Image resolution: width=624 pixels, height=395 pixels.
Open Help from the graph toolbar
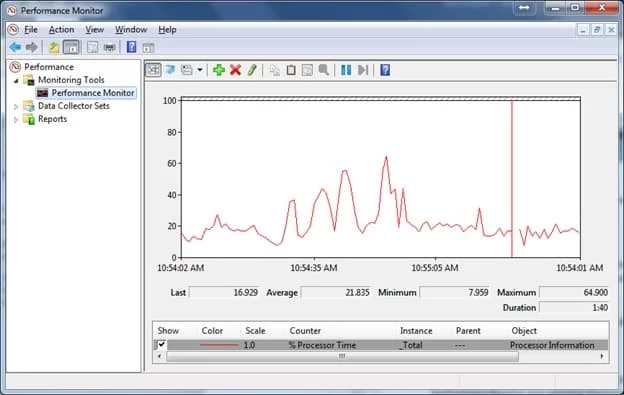click(x=385, y=70)
